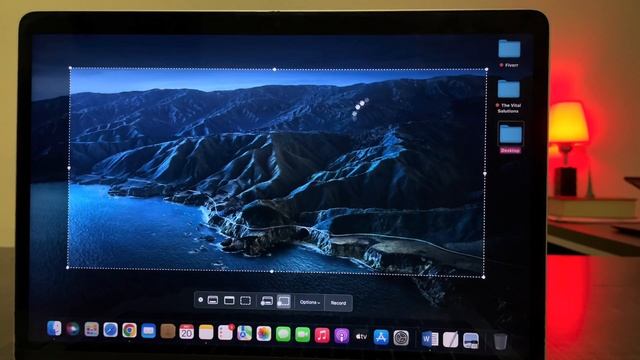The image size is (640, 360).
Task: Click the top-right selection corner handle
Action: 487,70
